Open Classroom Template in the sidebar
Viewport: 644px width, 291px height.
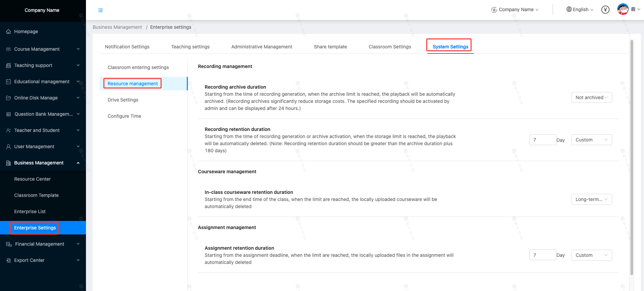[36, 196]
